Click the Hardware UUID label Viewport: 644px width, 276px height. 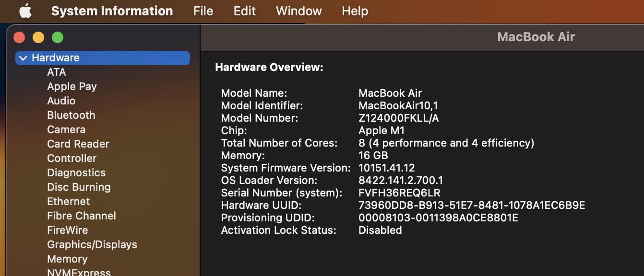point(262,205)
